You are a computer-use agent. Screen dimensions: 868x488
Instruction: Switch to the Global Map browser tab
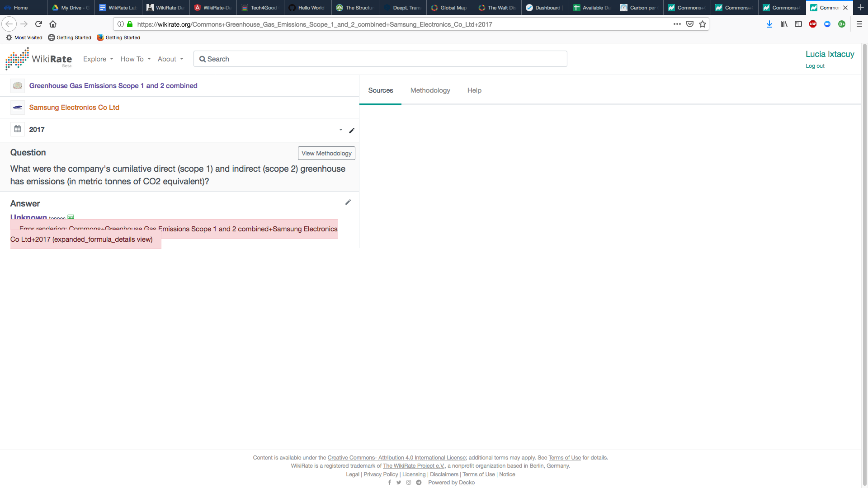pyautogui.click(x=450, y=8)
